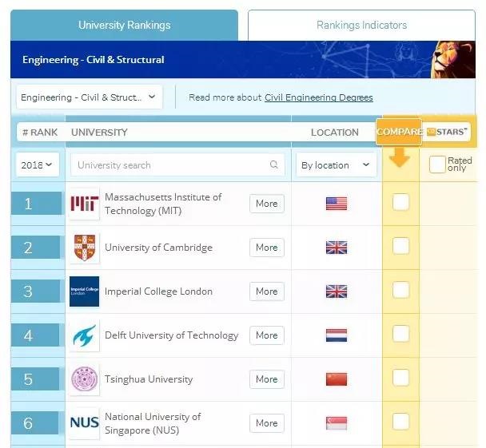The image size is (486, 448).
Task: Click rank number 1 cell
Action: click(x=36, y=204)
